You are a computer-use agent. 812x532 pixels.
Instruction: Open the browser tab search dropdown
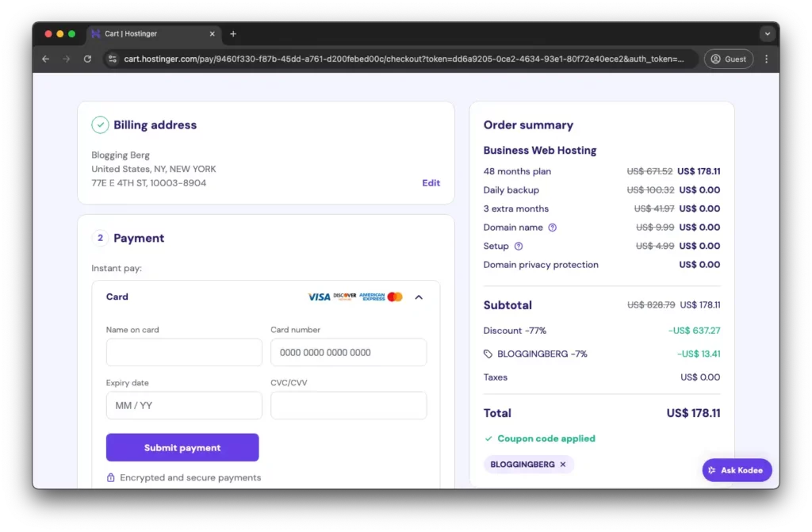point(764,33)
